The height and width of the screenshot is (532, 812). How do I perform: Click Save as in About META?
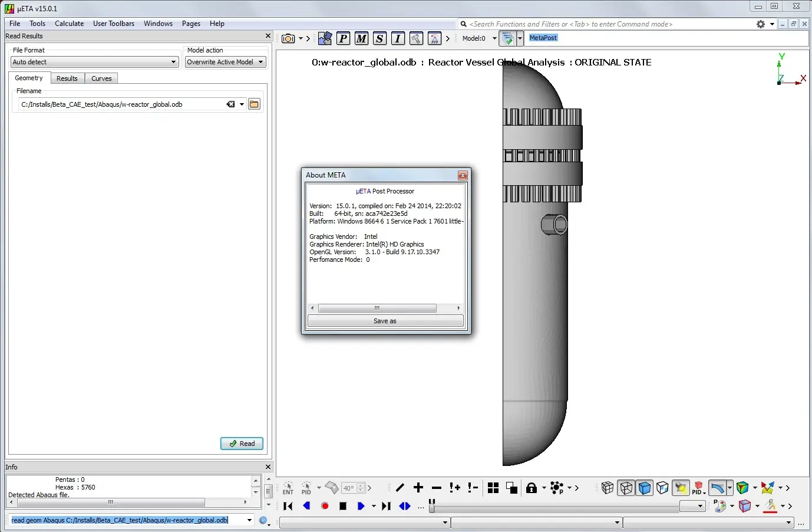click(385, 321)
